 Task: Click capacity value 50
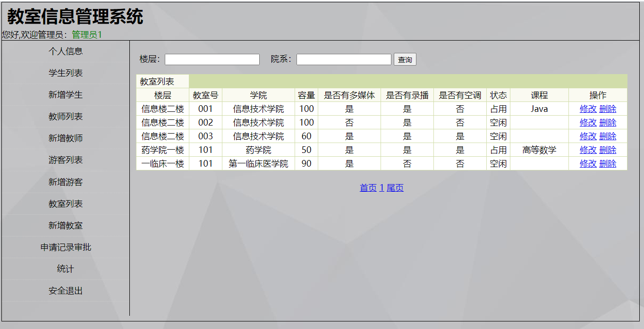(306, 150)
